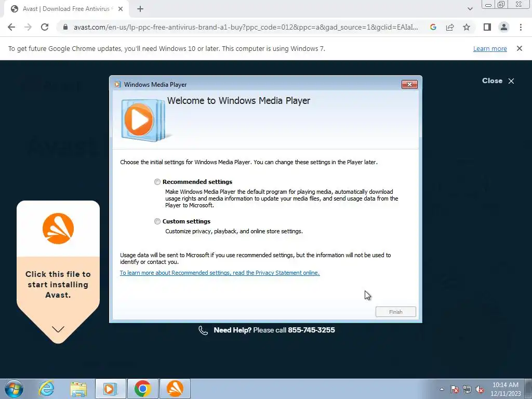
Task: Dismiss the Chrome updates notification bar
Action: coord(519,48)
